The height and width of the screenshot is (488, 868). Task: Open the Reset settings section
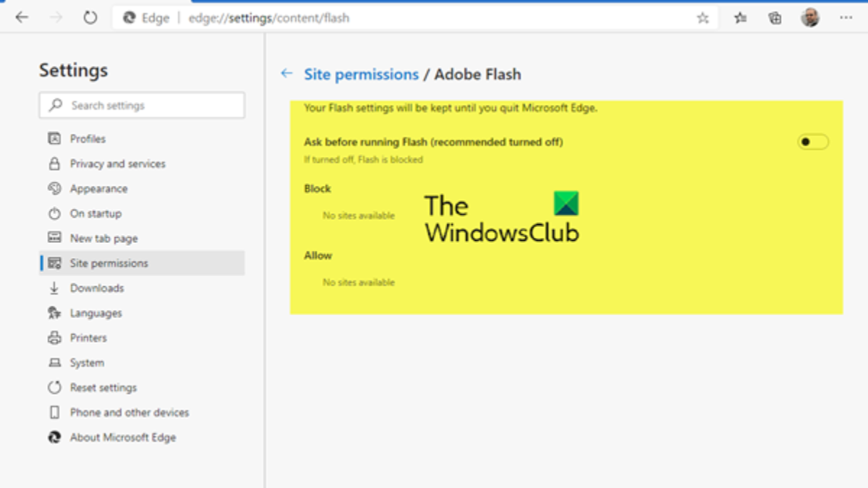tap(142, 388)
